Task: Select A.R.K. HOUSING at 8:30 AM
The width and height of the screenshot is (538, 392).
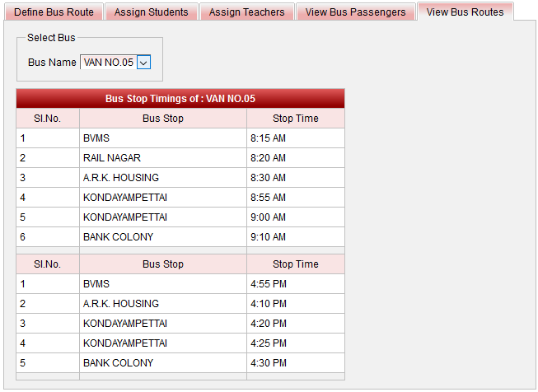Action: pyautogui.click(x=121, y=178)
